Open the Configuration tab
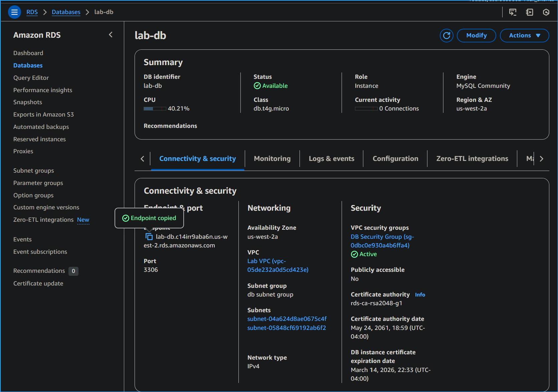Viewport: 558px width, 392px height. coord(395,159)
